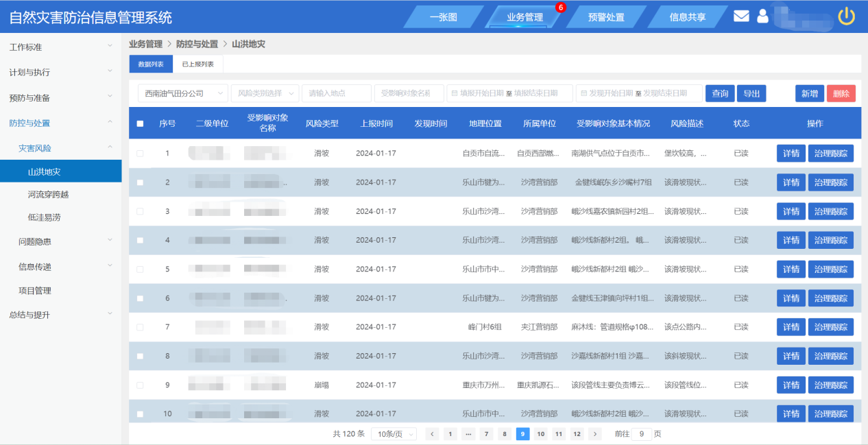
Task: Check the checkbox for row 6
Action: (140, 298)
